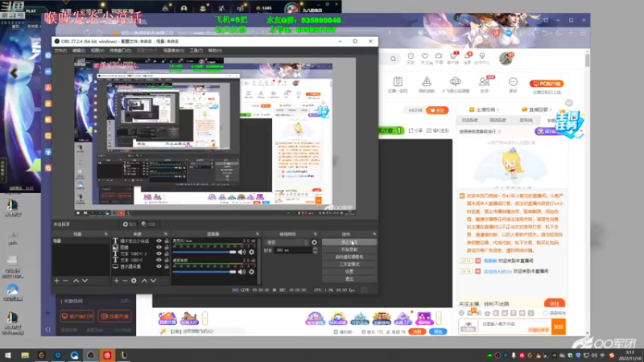The width and height of the screenshot is (644, 362).
Task: Pop out the OBS Audio Mixer dock with its header icon
Action: click(x=258, y=234)
